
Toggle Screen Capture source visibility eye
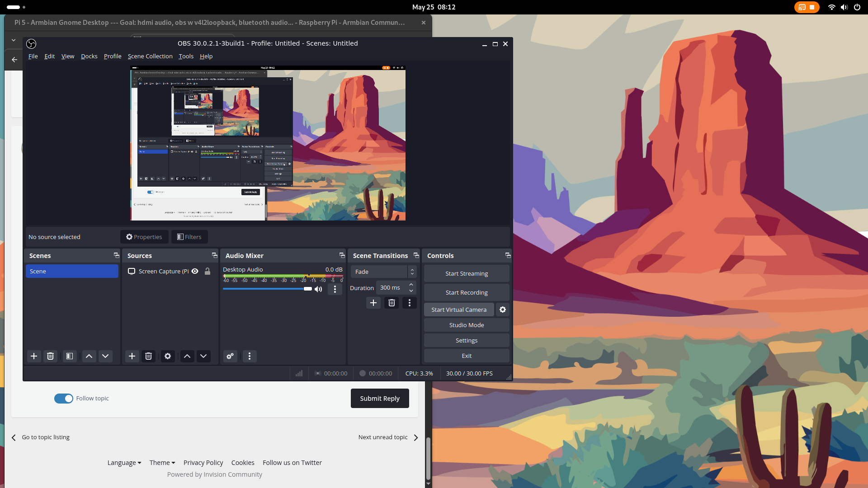point(195,271)
